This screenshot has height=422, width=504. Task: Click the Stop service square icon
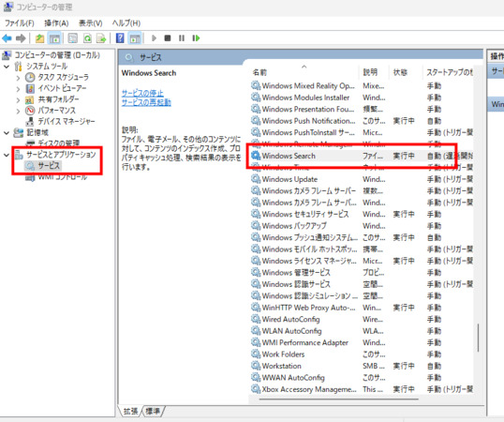click(x=168, y=38)
